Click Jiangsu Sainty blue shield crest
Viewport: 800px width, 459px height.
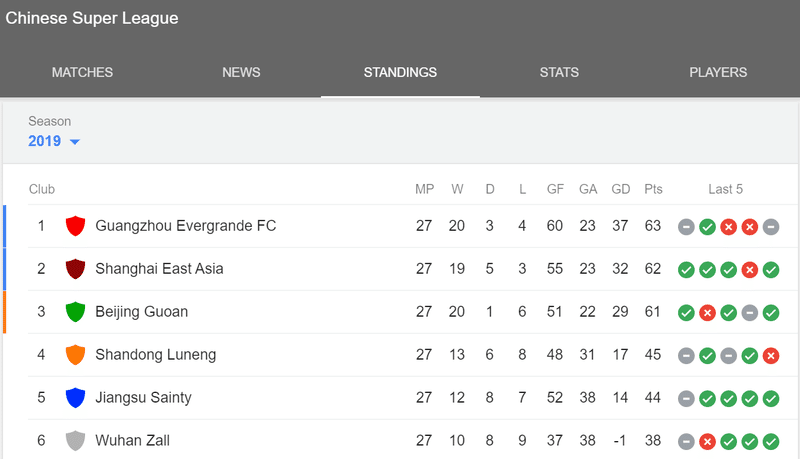coord(75,397)
